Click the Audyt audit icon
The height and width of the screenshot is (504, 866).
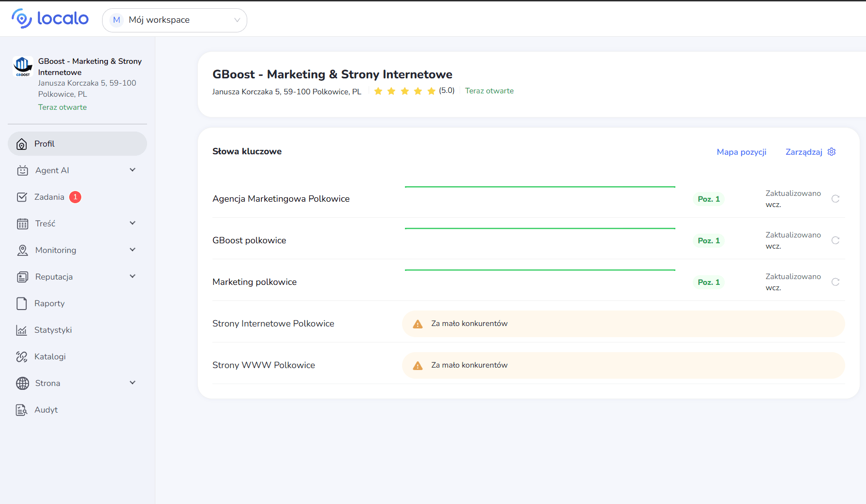click(22, 410)
